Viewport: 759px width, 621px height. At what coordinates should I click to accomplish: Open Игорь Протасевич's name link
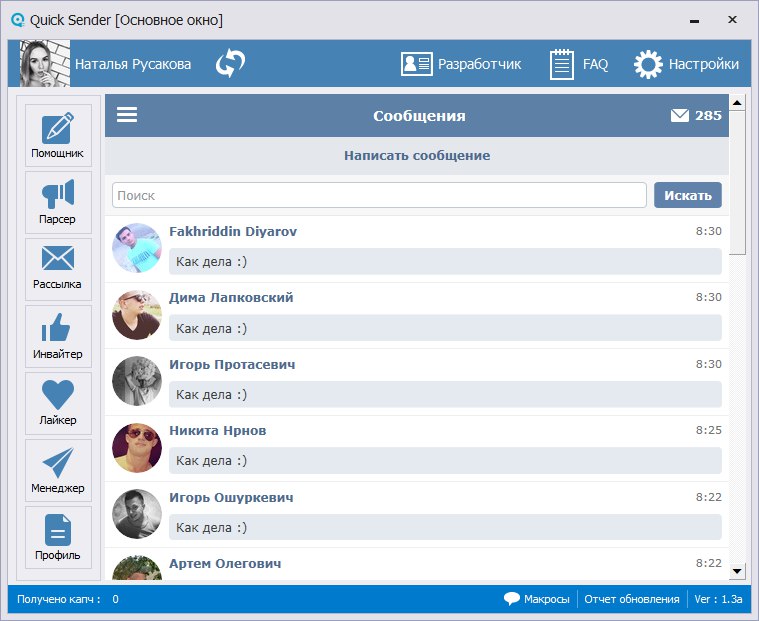pos(232,364)
